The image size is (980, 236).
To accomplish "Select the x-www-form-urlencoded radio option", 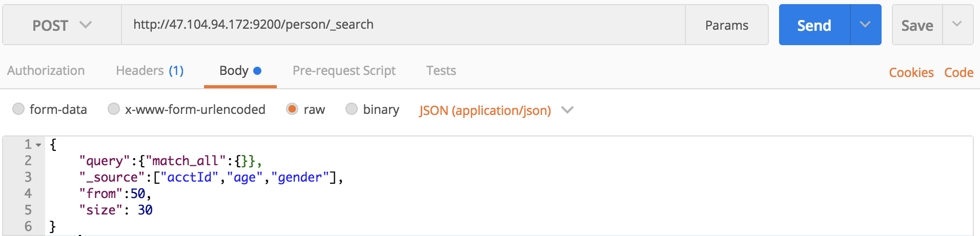I will click(114, 109).
